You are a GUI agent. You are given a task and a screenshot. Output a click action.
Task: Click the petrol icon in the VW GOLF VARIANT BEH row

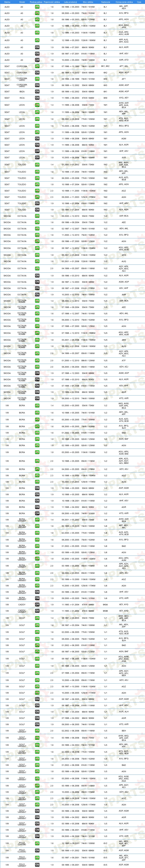37,731
